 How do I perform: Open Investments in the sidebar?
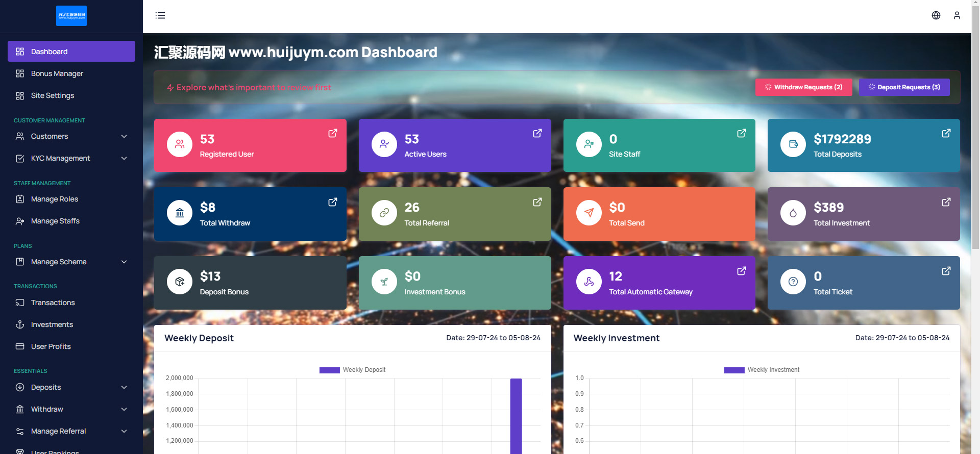click(x=71, y=324)
